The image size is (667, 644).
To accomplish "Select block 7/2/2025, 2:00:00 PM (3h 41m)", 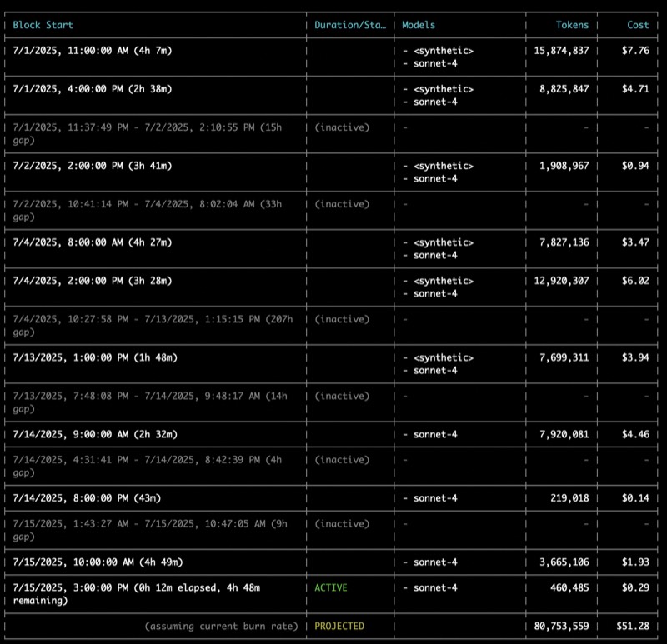I will (93, 166).
